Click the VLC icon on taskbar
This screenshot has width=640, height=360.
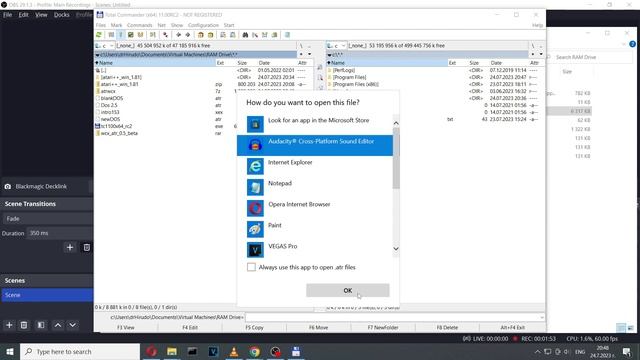coord(234,351)
